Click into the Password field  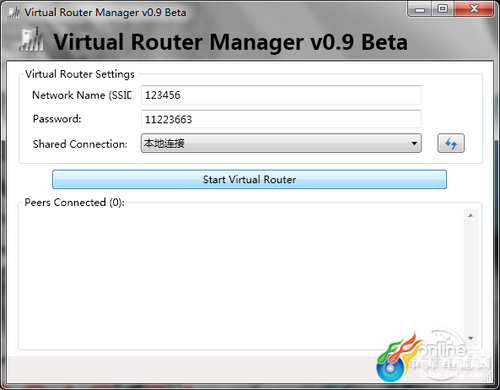[281, 119]
